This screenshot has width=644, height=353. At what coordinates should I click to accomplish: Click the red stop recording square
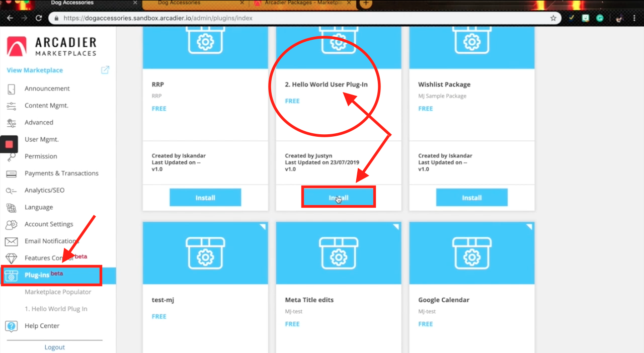pos(9,144)
